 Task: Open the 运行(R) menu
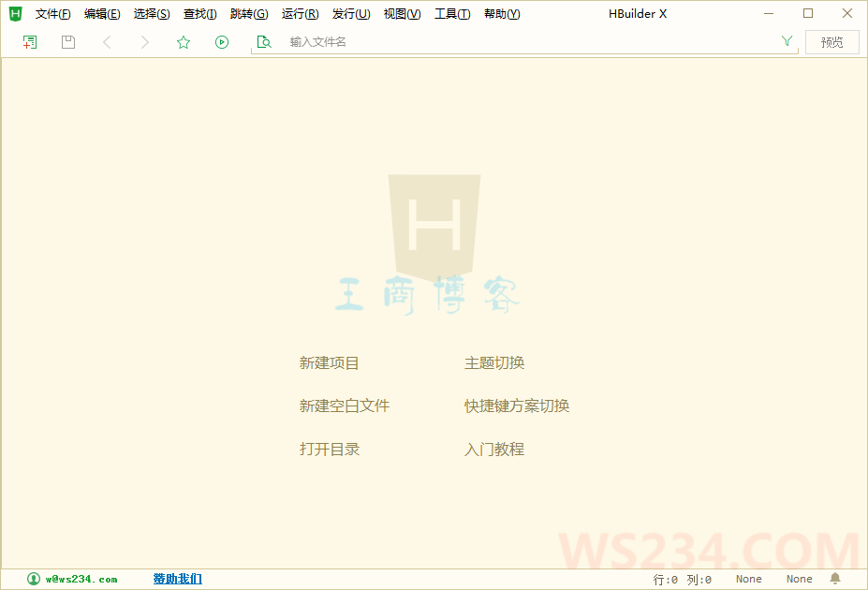(x=300, y=14)
